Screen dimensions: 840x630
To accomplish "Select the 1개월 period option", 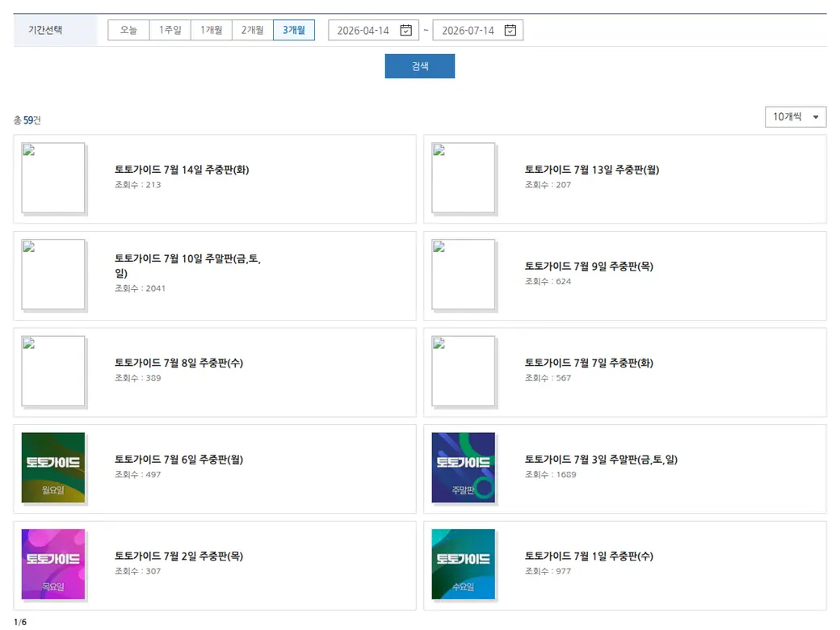I will point(211,30).
